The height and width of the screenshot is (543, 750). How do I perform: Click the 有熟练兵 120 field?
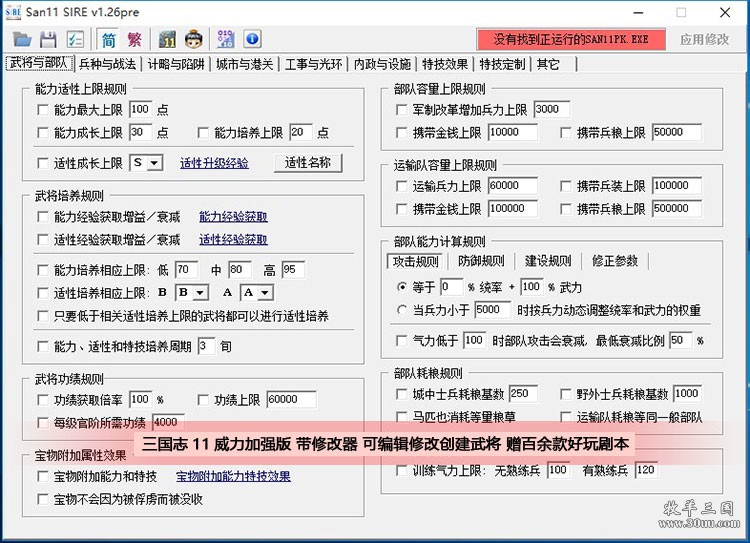(647, 470)
